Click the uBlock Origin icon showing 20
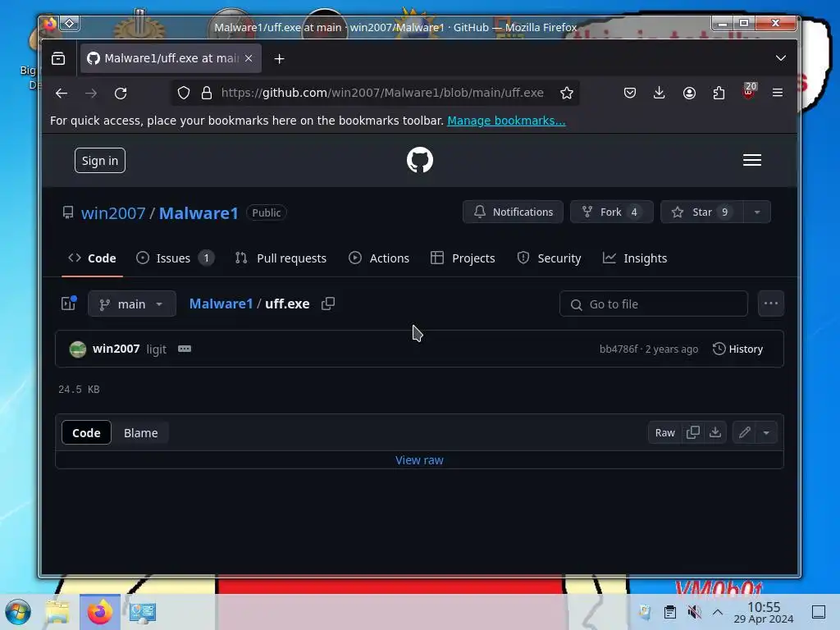 tap(749, 91)
